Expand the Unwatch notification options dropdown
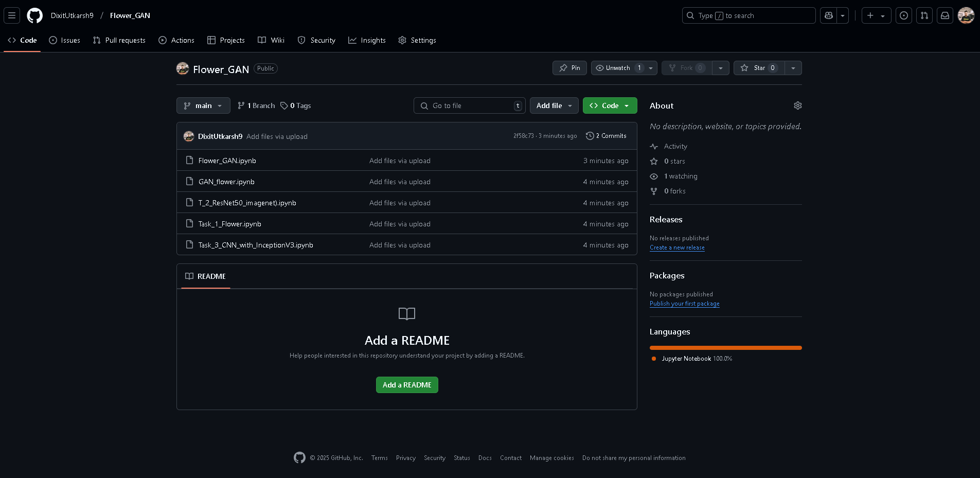The height and width of the screenshot is (478, 980). (651, 68)
